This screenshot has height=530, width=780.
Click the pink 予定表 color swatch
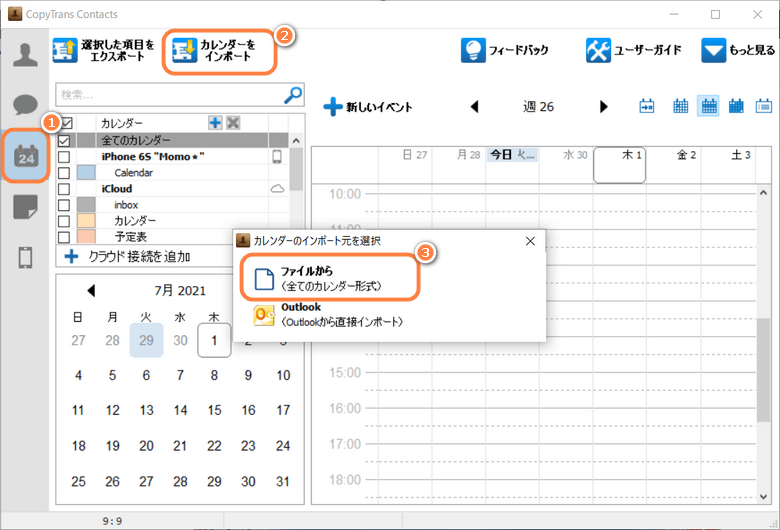(86, 236)
